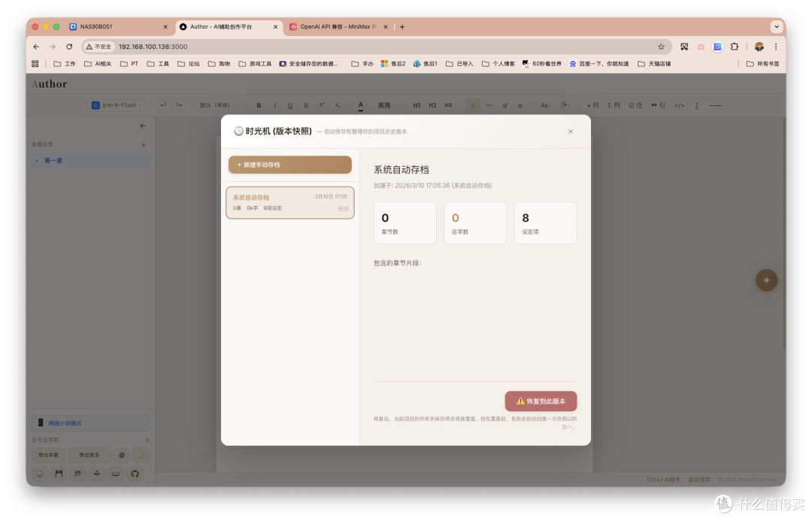Open the text color picker
The image size is (812, 521).
[x=362, y=105]
